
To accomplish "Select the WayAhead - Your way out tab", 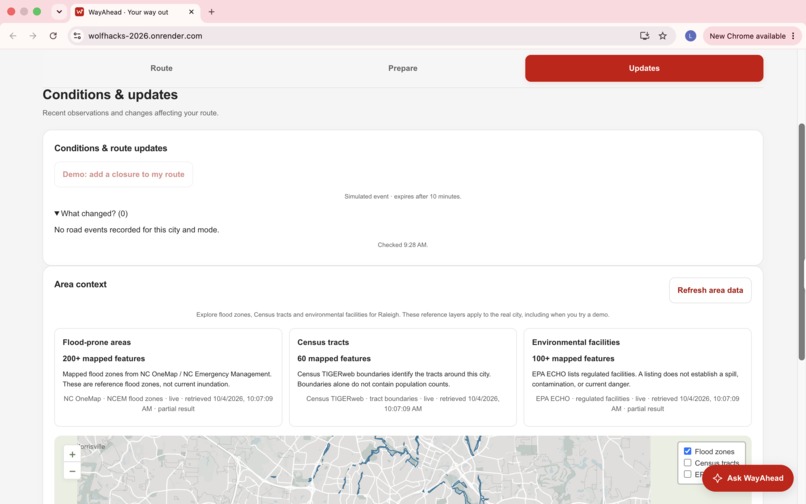I will tap(135, 12).
